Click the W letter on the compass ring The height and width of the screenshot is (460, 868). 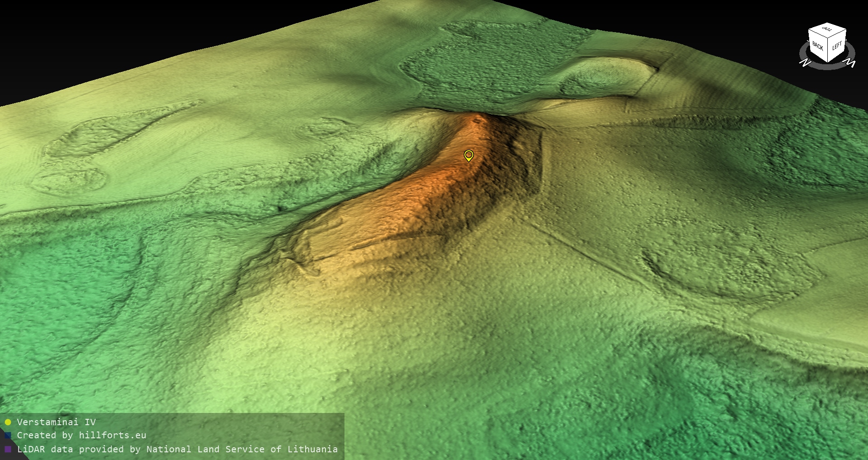[x=850, y=63]
